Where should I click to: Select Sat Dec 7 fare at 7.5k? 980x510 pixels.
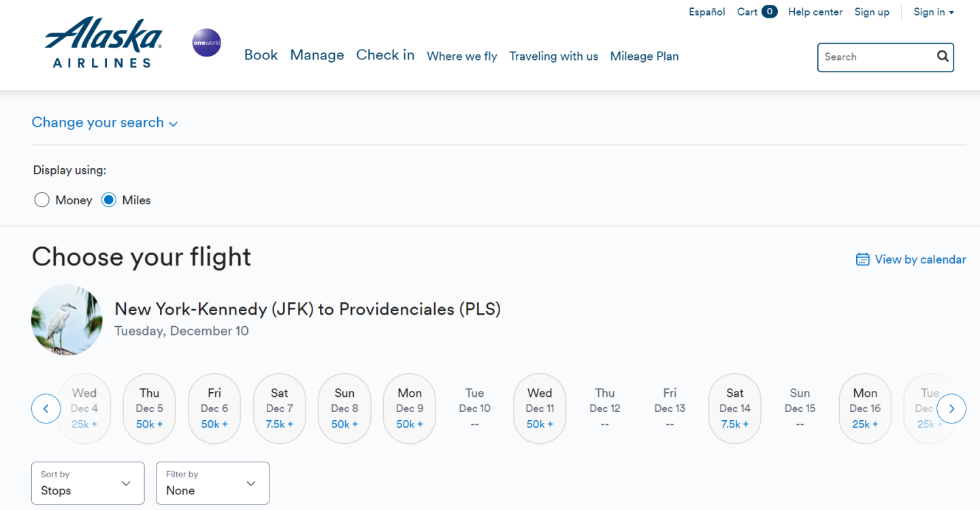280,409
